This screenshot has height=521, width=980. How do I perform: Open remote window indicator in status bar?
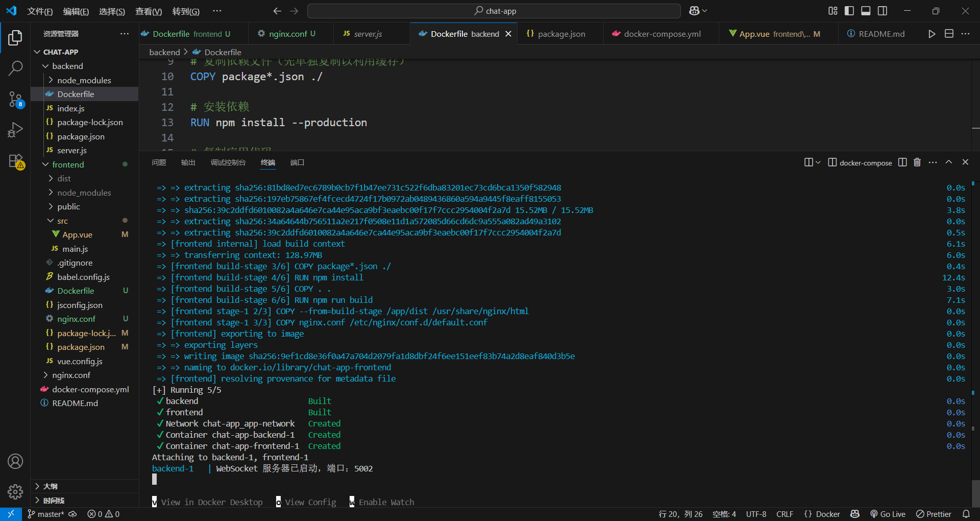point(11,514)
